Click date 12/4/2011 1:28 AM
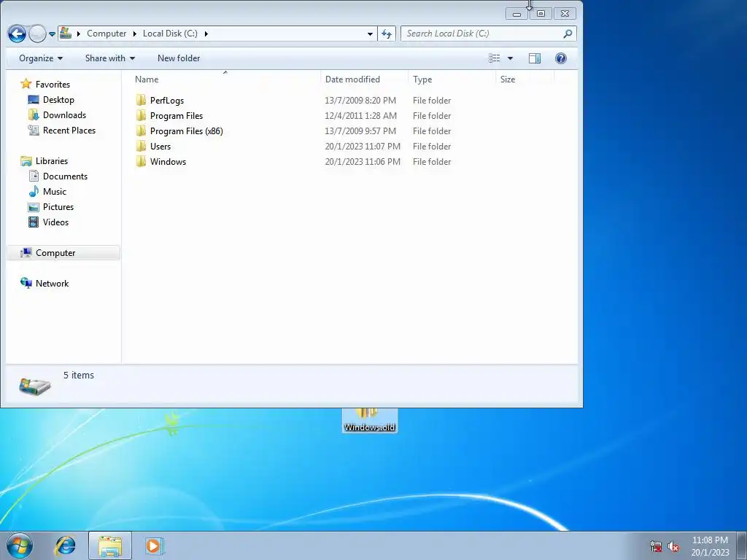The height and width of the screenshot is (560, 747). coord(360,116)
